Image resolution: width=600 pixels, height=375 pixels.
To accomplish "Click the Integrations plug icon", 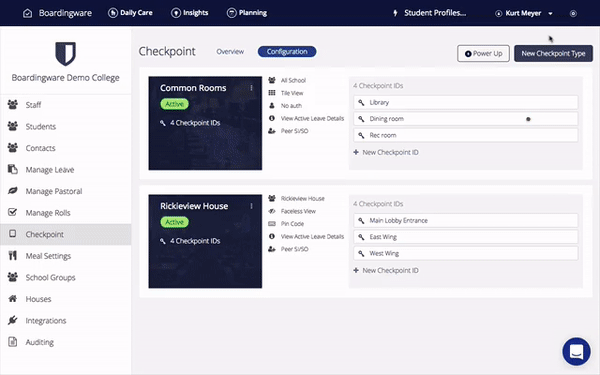I will tap(13, 320).
